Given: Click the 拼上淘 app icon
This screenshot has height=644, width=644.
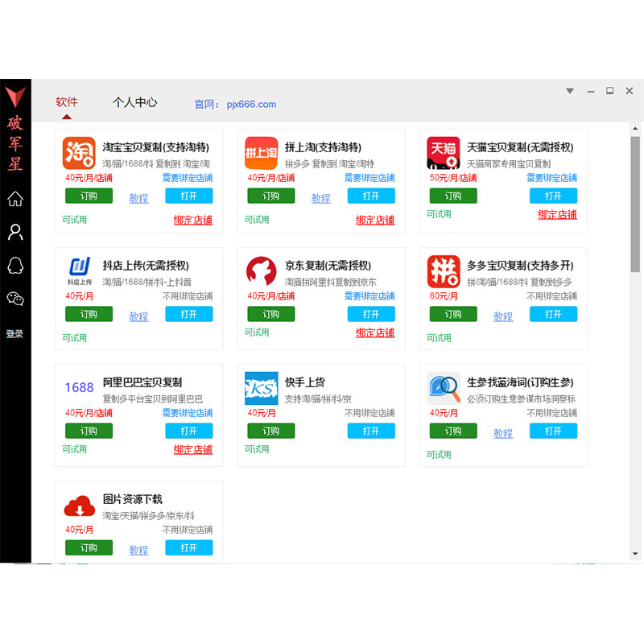Looking at the screenshot, I should (259, 153).
